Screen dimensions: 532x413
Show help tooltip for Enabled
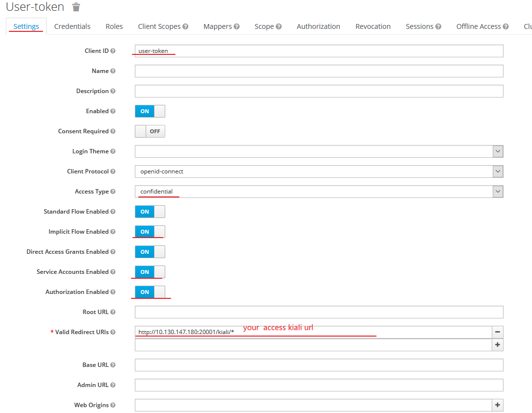(113, 111)
